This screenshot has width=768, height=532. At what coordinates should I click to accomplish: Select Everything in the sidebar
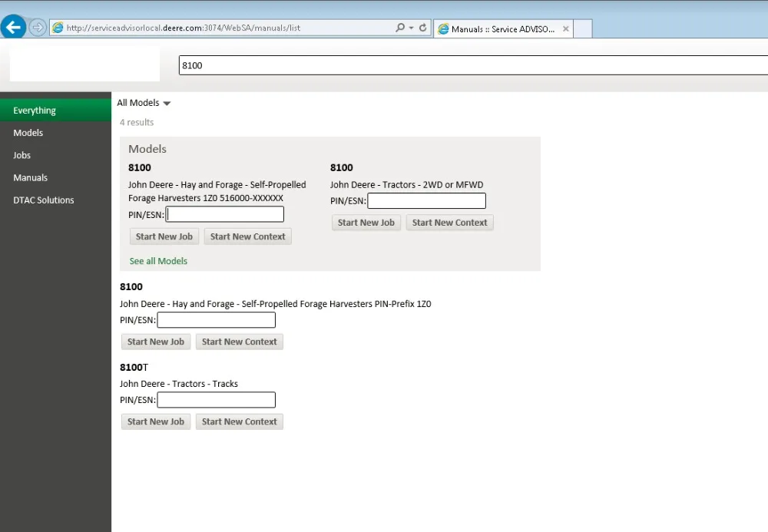click(56, 110)
